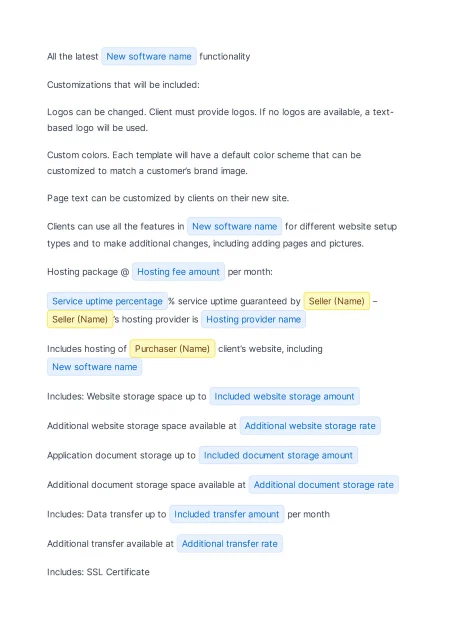Click the first New software name field
Viewport: 450px width, 636px height.
pos(149,56)
